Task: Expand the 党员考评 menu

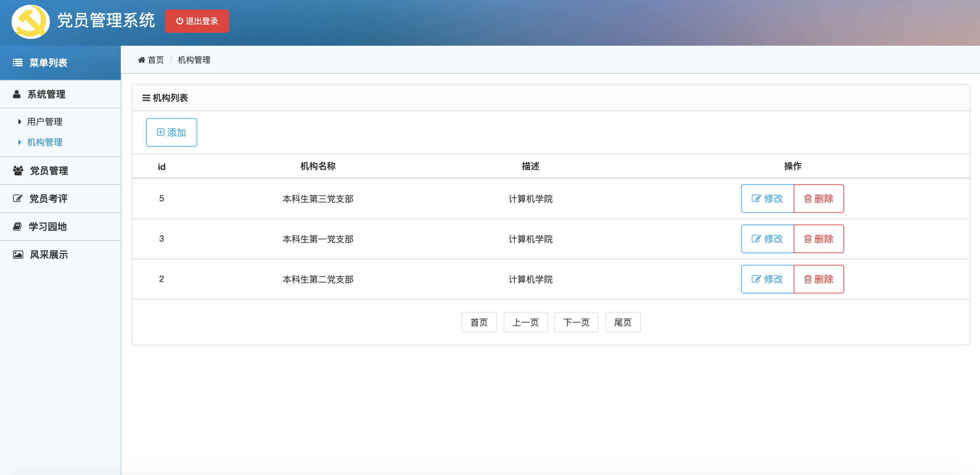Action: pyautogui.click(x=60, y=199)
